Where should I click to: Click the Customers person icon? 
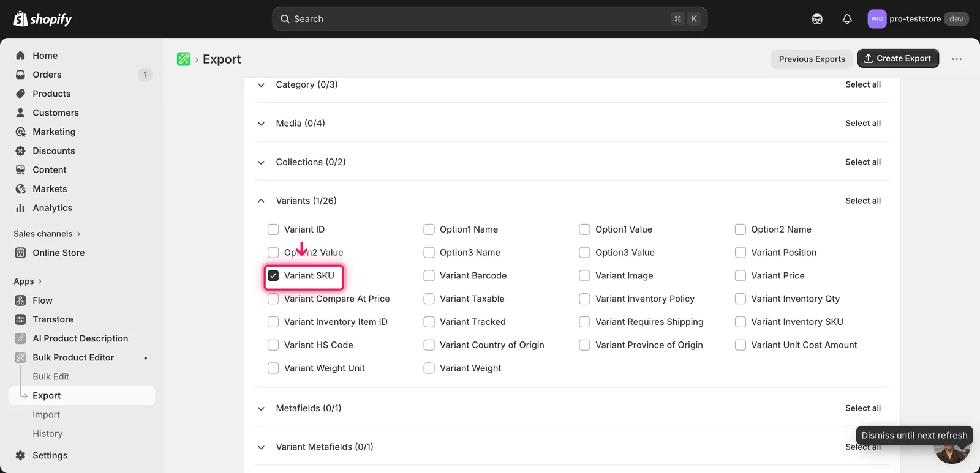coord(20,113)
